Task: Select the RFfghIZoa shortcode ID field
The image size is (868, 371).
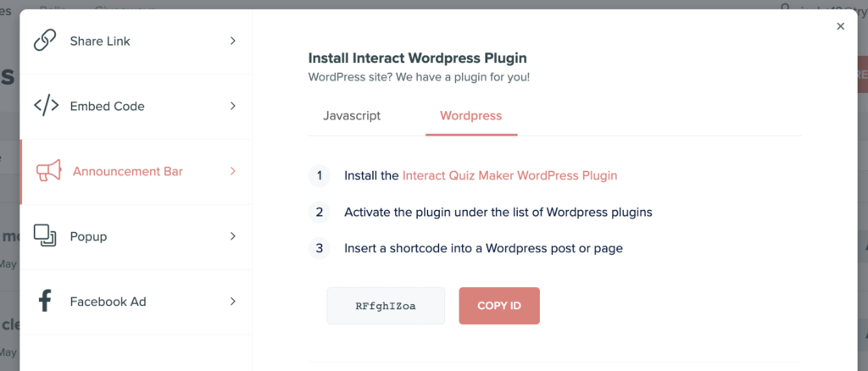Action: tap(386, 306)
